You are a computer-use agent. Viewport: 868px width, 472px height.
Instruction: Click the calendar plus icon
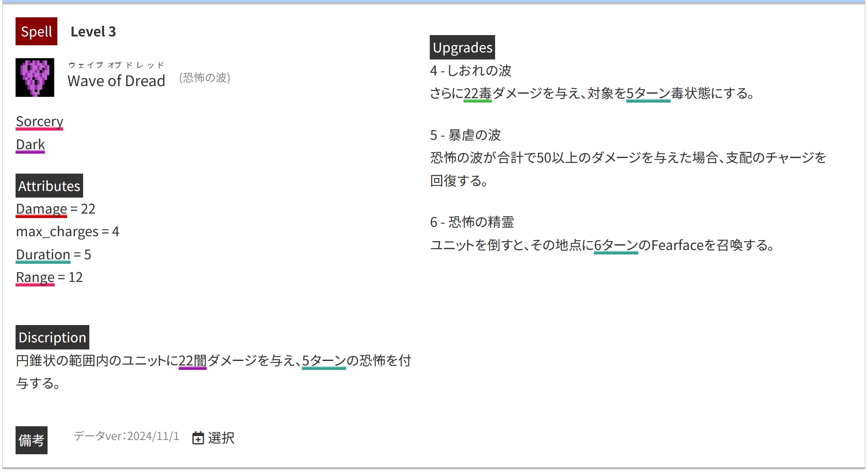pyautogui.click(x=198, y=438)
